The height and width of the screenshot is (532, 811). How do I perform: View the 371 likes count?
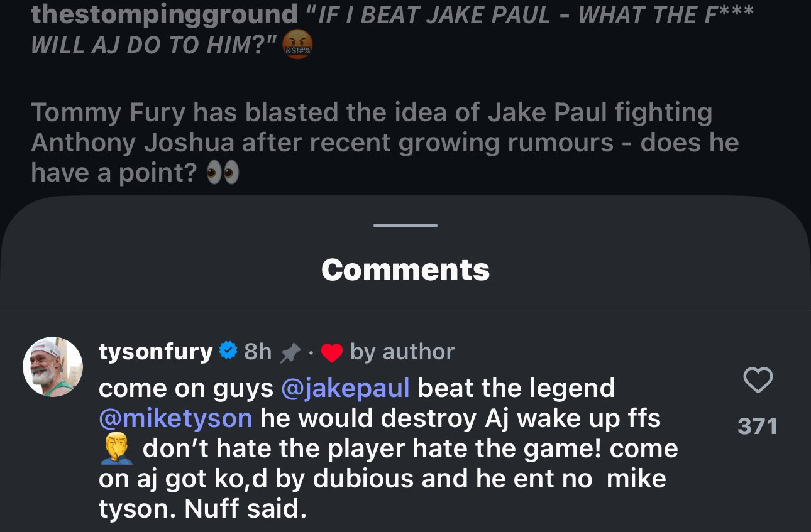[758, 426]
